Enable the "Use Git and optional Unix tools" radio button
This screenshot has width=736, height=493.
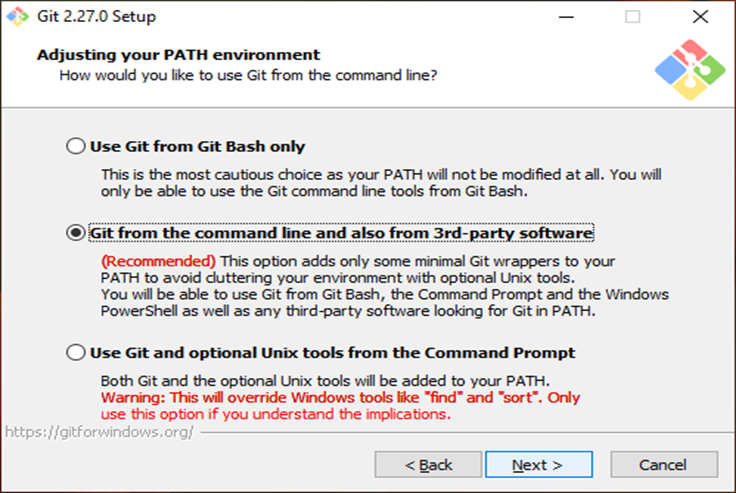[x=75, y=353]
